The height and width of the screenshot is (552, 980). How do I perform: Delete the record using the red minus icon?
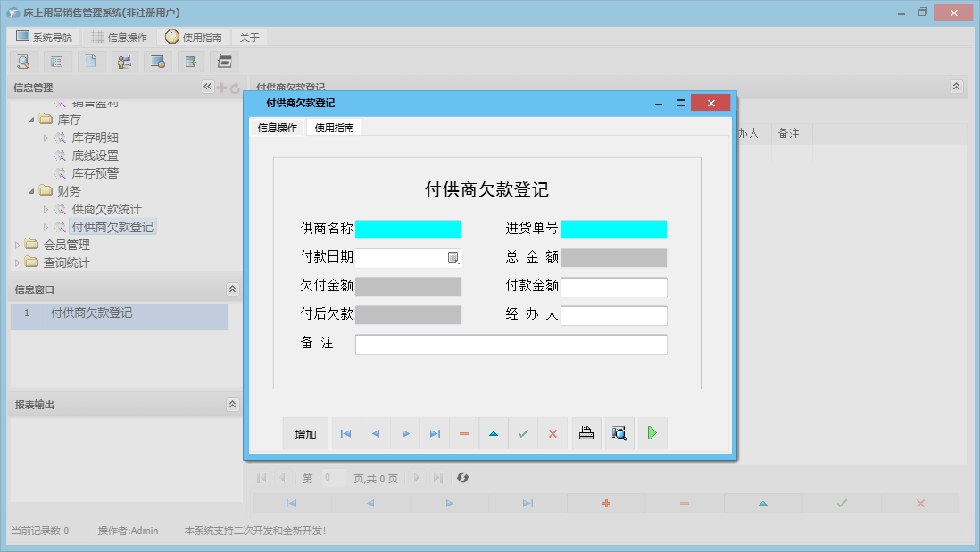coord(463,433)
